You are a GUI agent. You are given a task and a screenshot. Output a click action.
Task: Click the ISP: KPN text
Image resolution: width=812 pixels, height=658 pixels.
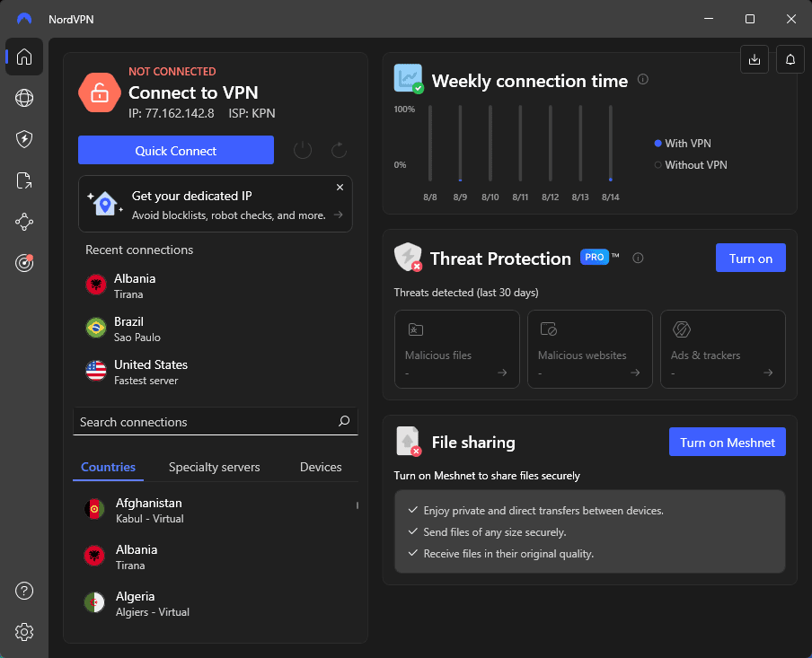(x=252, y=113)
